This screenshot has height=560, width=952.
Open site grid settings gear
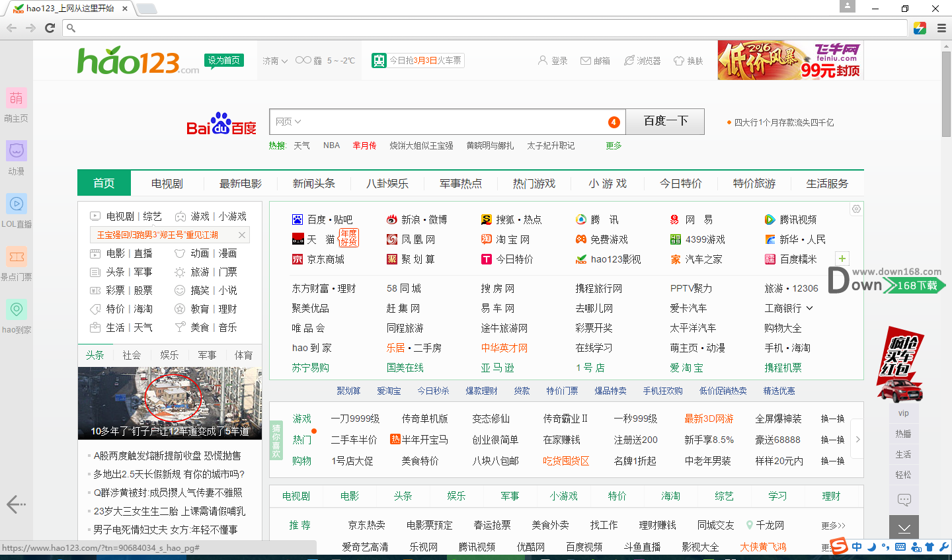pyautogui.click(x=856, y=209)
